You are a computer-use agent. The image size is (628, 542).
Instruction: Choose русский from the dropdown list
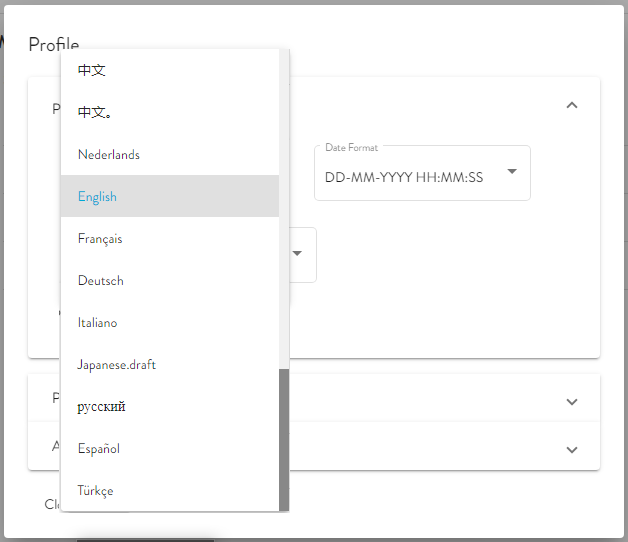[102, 407]
